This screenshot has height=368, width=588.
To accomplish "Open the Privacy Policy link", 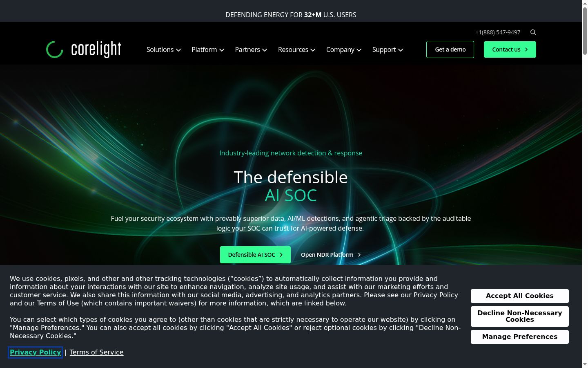I will [36, 352].
